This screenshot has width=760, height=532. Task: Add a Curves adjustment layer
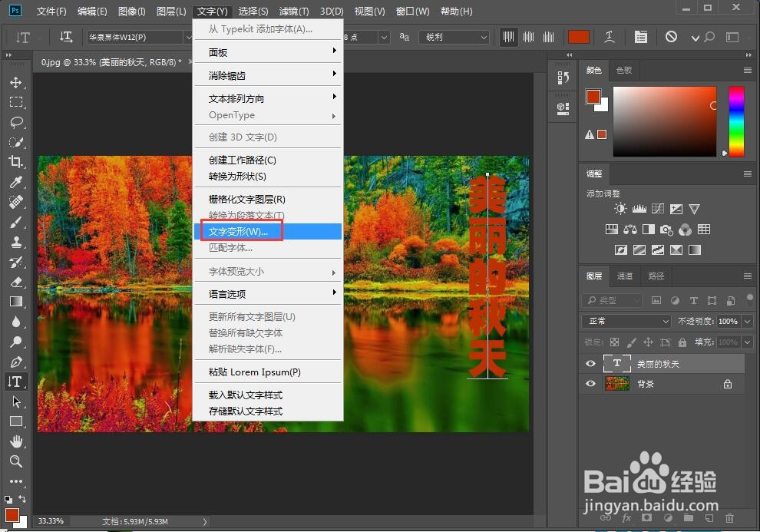658,210
